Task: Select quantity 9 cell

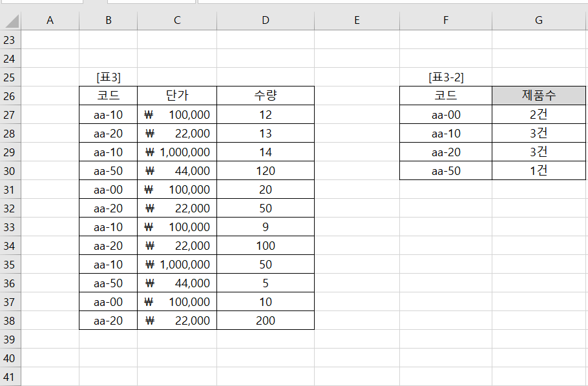Action: [266, 227]
